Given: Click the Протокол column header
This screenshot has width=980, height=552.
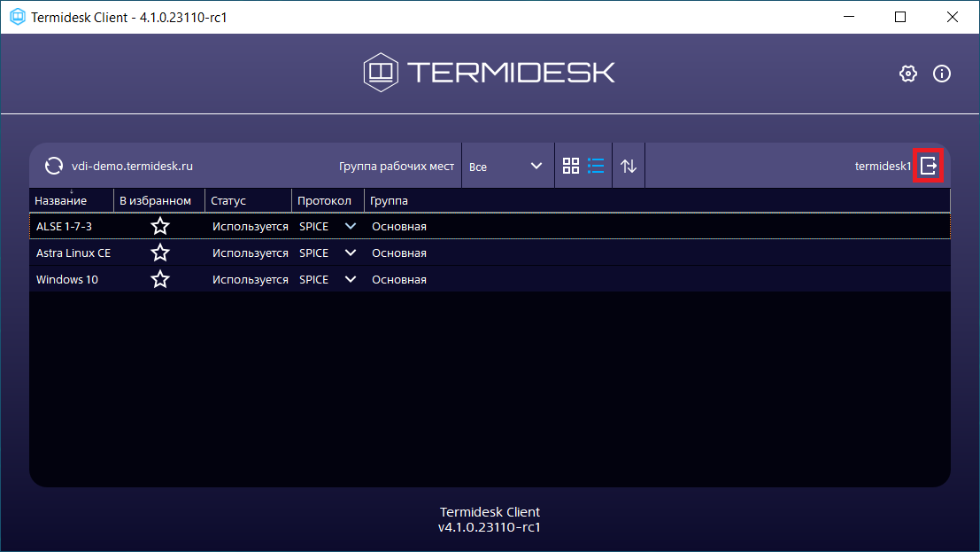Looking at the screenshot, I should [324, 201].
